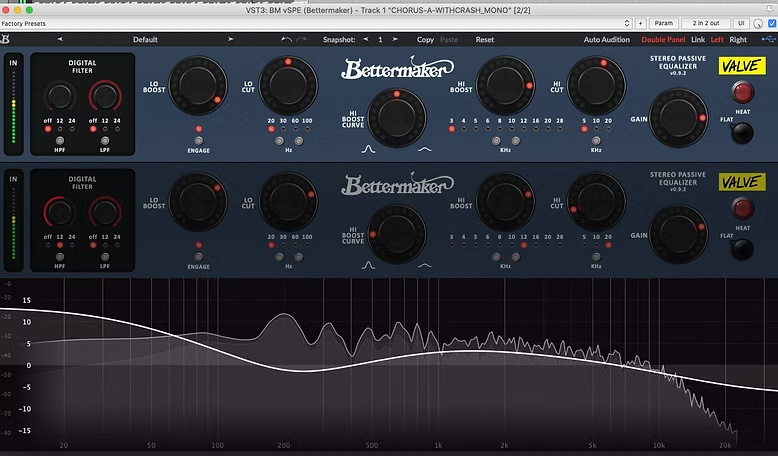Click bottom panel left Hz step button
This screenshot has height=456, width=778.
click(279, 257)
